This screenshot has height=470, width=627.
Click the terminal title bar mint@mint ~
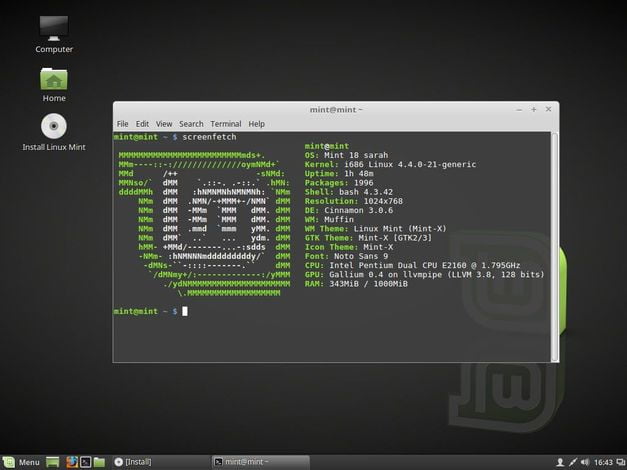(x=336, y=110)
